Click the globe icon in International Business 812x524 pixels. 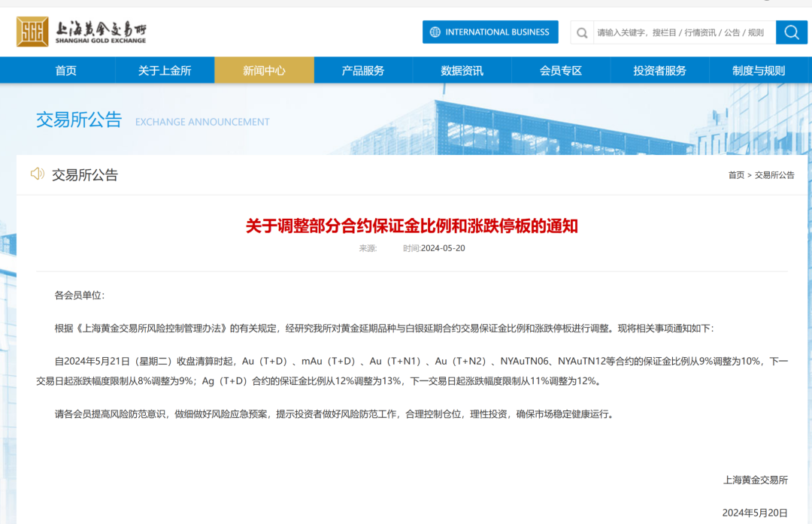point(435,32)
